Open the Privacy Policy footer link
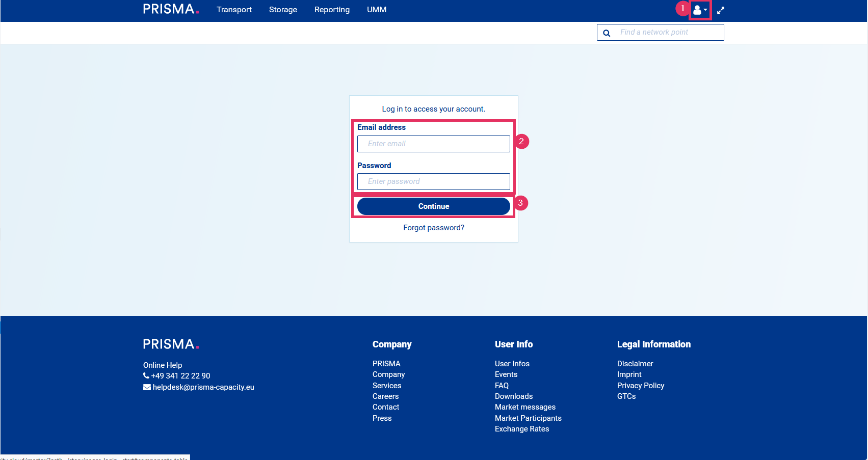This screenshot has height=460, width=868. [641, 386]
